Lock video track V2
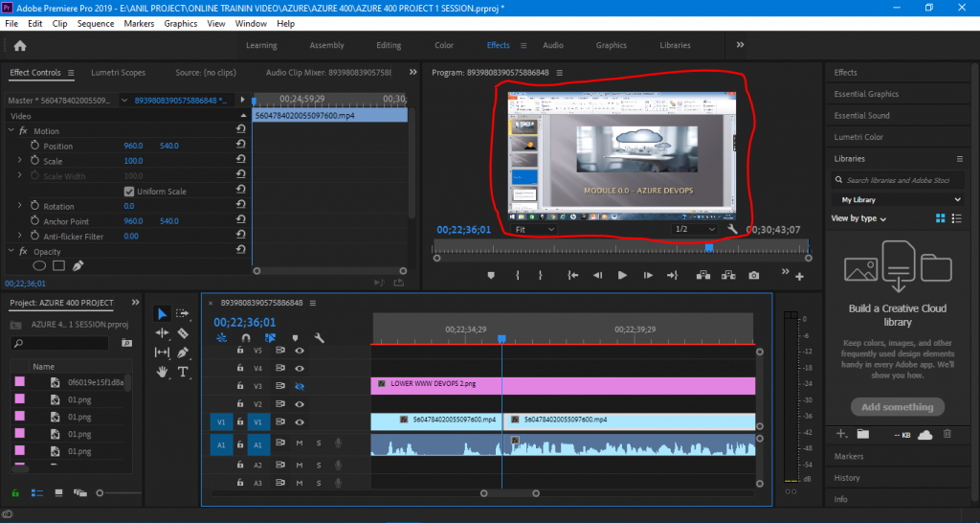980x523 pixels. 240,404
